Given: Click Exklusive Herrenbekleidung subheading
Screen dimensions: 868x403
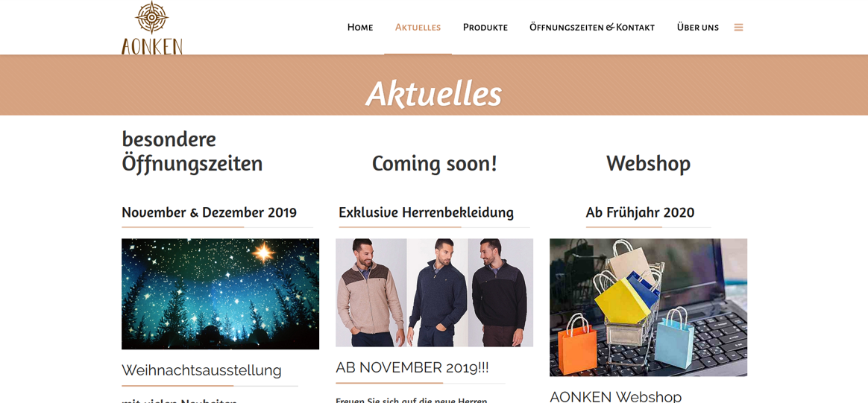Looking at the screenshot, I should (x=427, y=212).
